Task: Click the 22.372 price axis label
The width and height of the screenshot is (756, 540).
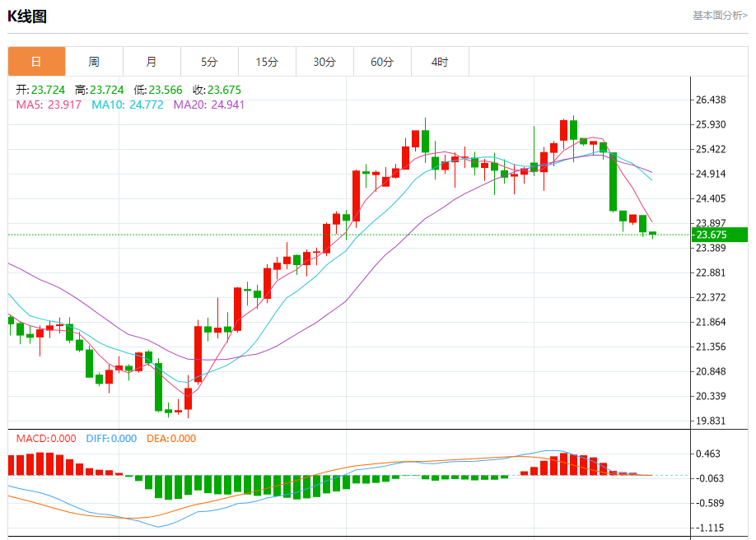Action: coord(711,297)
